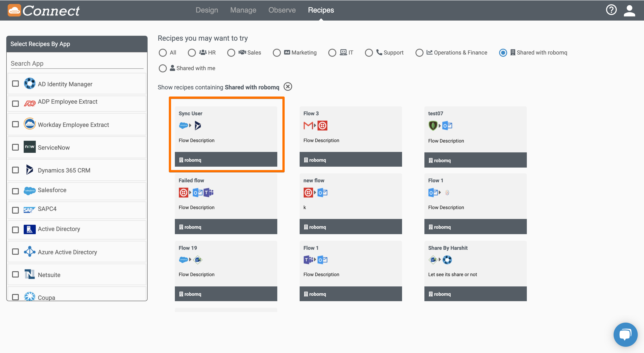644x353 pixels.
Task: Select the Shared with me radio button
Action: tap(163, 68)
